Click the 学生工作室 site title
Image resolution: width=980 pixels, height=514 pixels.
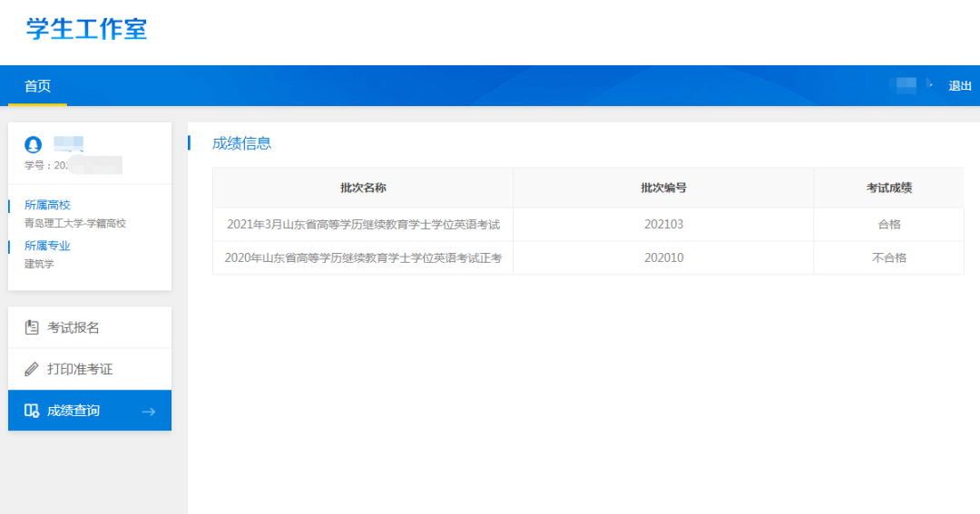tap(86, 29)
